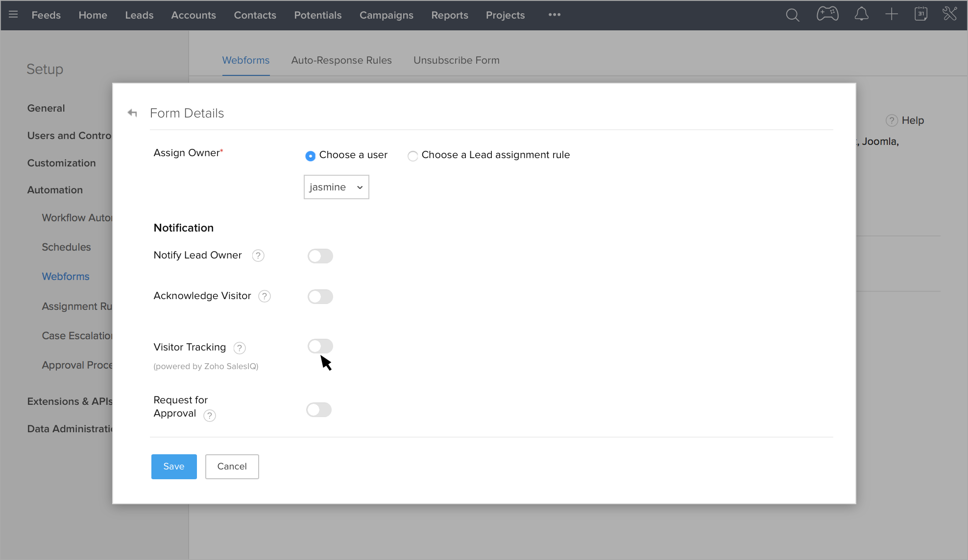Click the back arrow beside Form Details
This screenshot has width=968, height=560.
[x=132, y=113]
